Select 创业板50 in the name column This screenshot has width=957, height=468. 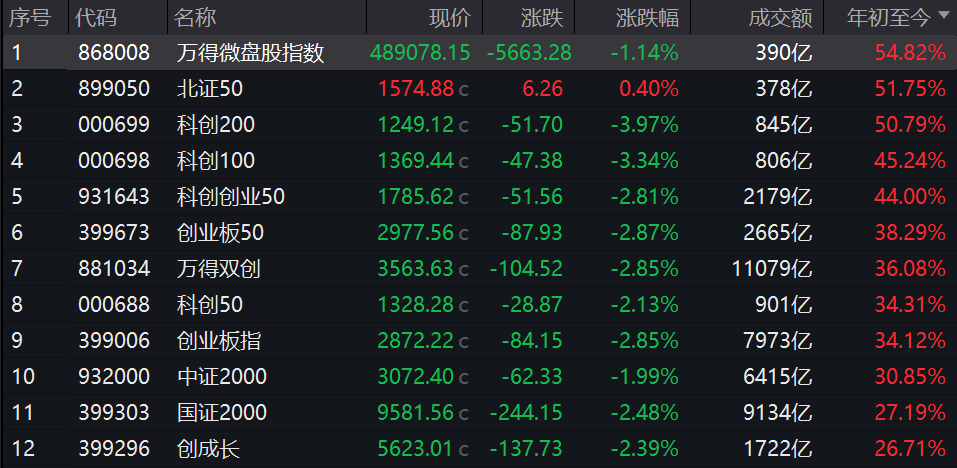[x=220, y=232]
